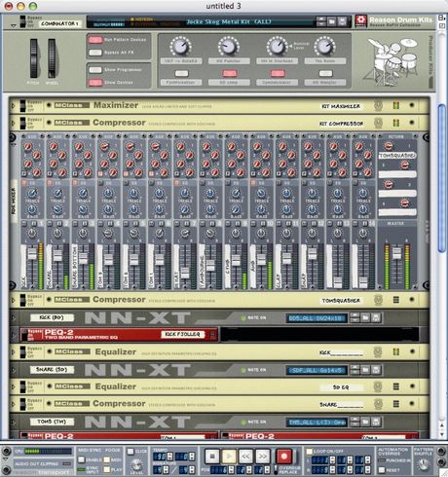Click the TOMSQUASHER compressor name label

pos(341,301)
